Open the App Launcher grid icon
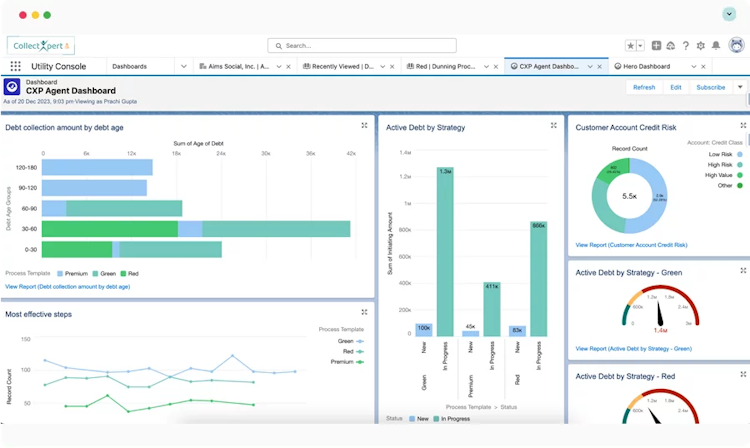This screenshot has width=750, height=448. 15,66
